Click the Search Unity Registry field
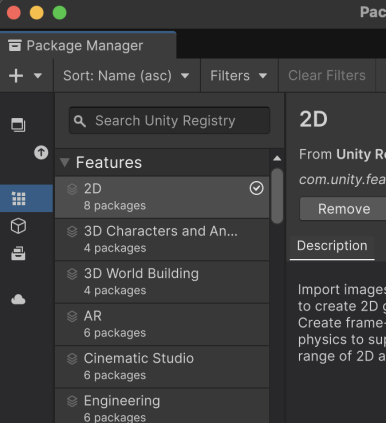386x423 pixels. point(169,120)
